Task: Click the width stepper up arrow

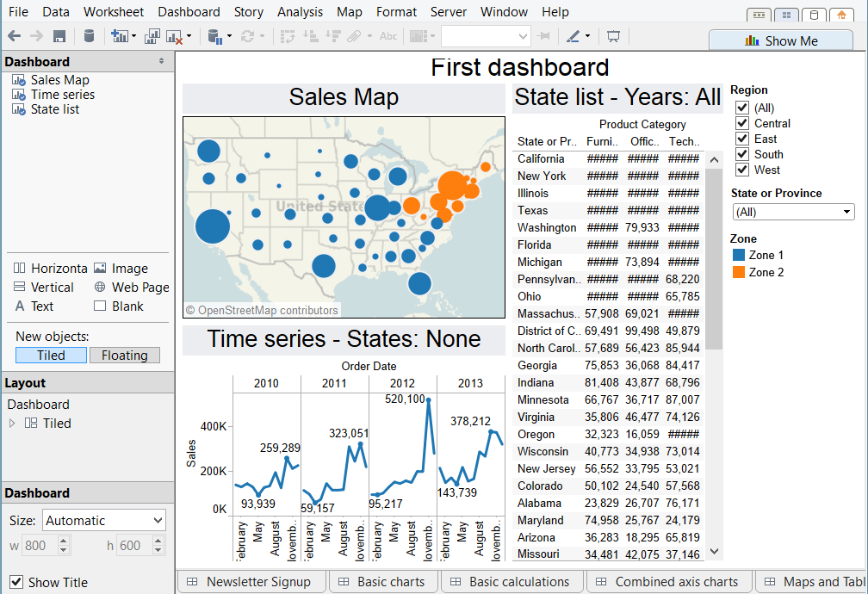Action: [64, 541]
